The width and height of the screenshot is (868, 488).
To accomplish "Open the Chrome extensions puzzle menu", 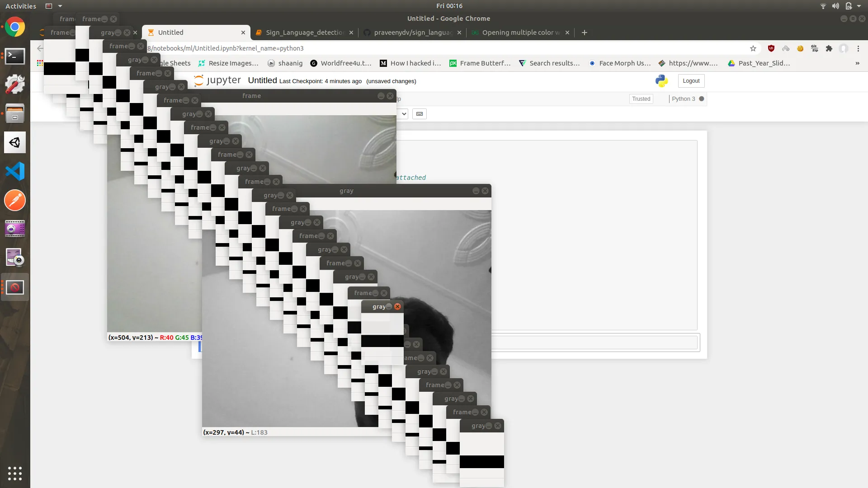I will coord(829,49).
